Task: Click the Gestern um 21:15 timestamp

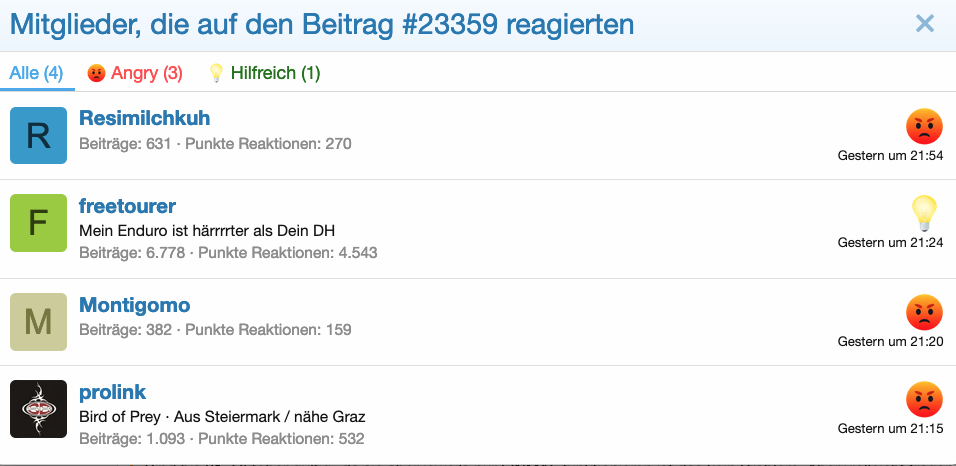Action: [x=890, y=429]
